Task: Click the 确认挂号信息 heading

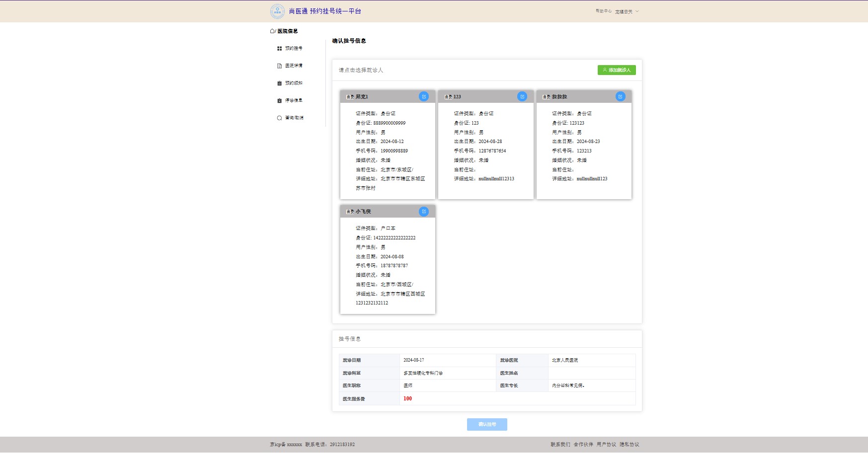Action: point(349,41)
